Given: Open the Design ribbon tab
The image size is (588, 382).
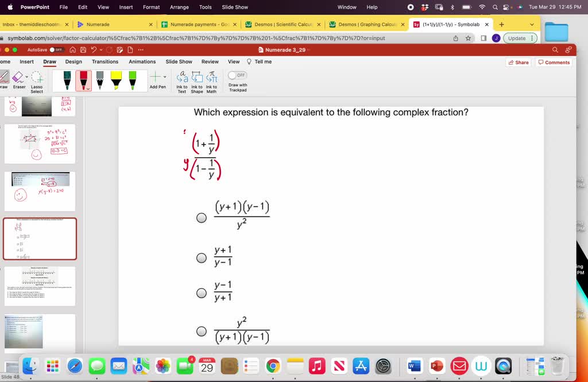Looking at the screenshot, I should [73, 62].
